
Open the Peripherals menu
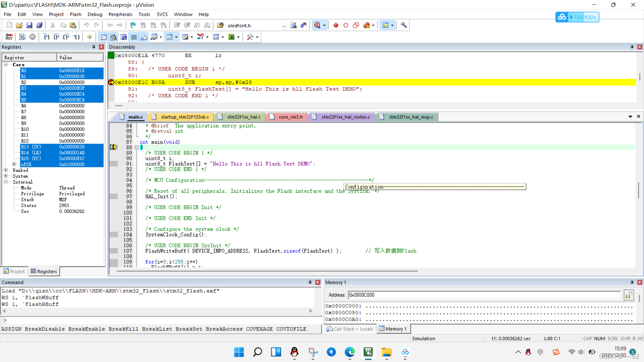120,14
